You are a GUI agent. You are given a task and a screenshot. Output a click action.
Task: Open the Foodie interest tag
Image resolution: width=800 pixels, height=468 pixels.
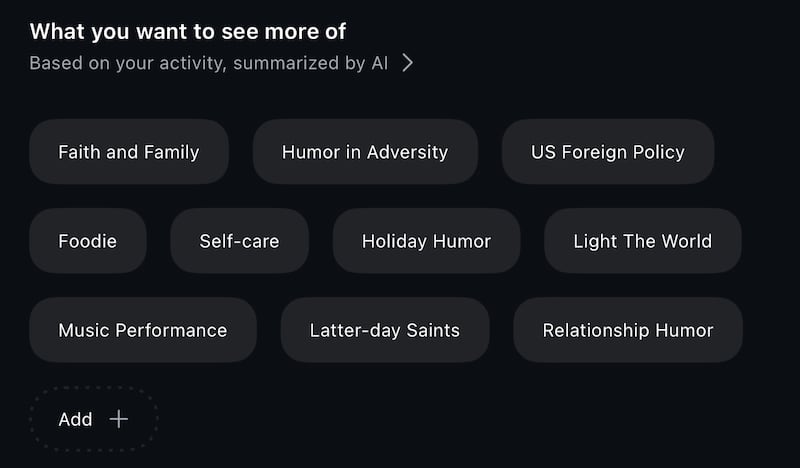point(88,241)
